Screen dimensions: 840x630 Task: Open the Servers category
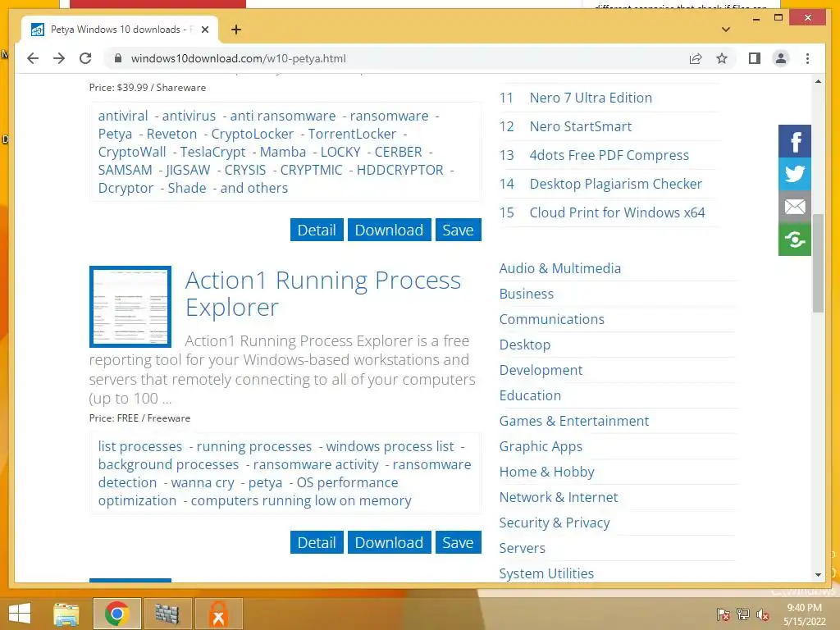(x=522, y=548)
